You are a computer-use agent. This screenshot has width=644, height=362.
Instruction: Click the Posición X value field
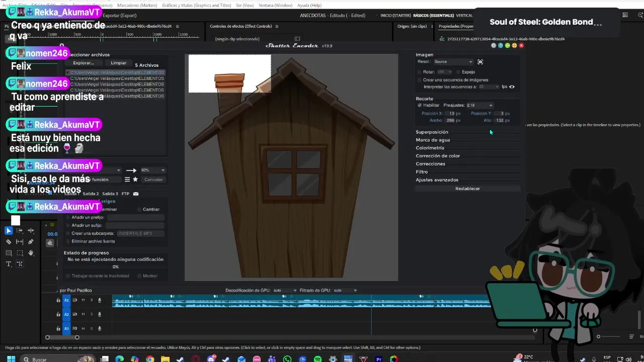[x=450, y=114]
